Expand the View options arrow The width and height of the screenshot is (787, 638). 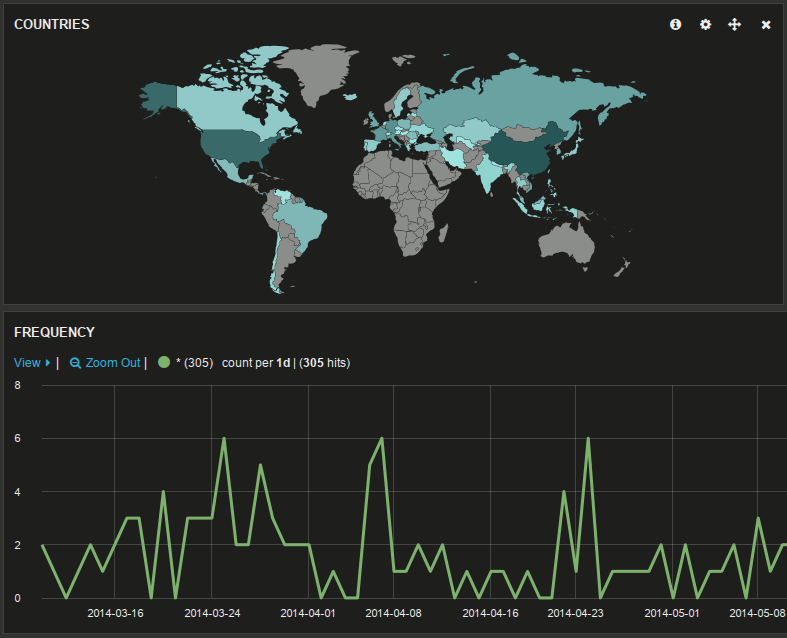(48, 363)
